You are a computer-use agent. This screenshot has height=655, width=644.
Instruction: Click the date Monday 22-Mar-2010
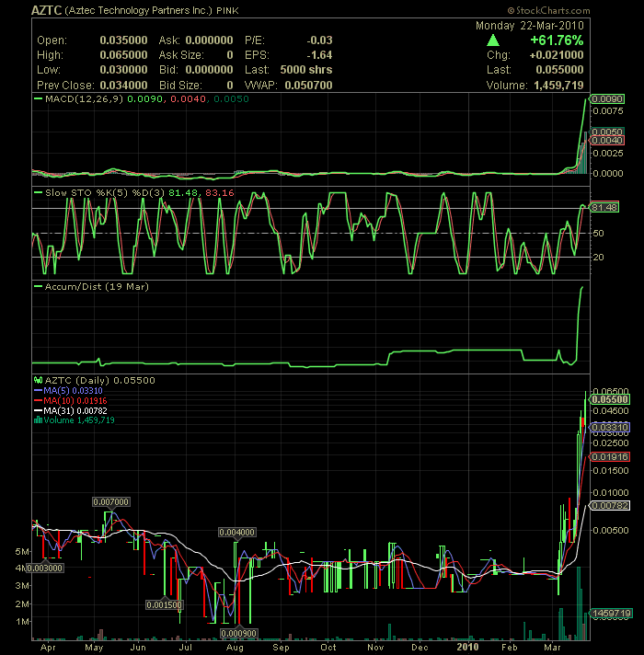tap(530, 26)
